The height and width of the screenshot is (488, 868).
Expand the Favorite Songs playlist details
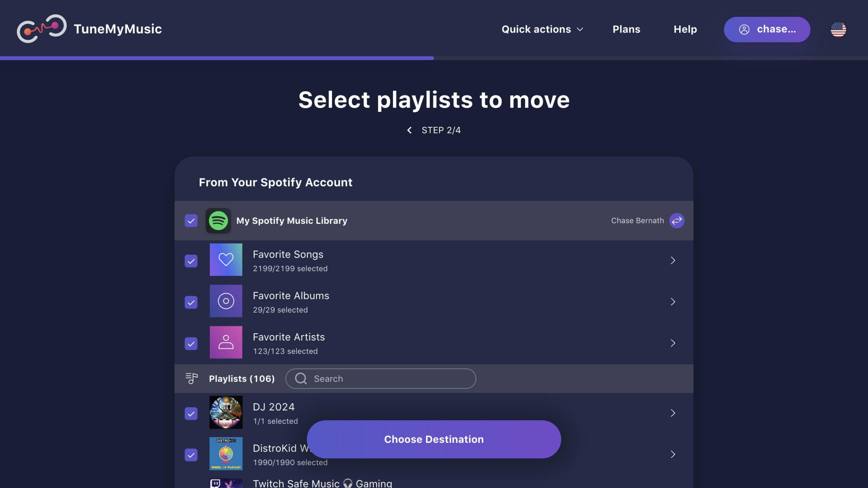pos(672,259)
